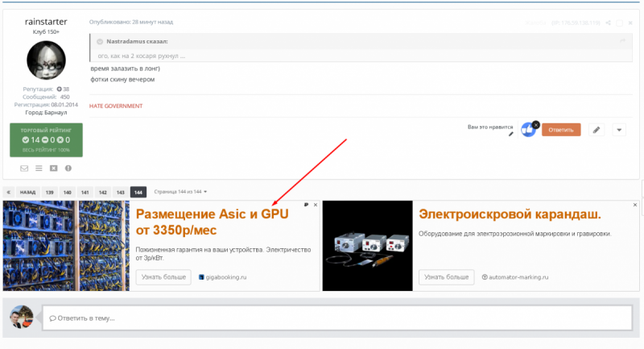Select current page 144 button

(138, 192)
